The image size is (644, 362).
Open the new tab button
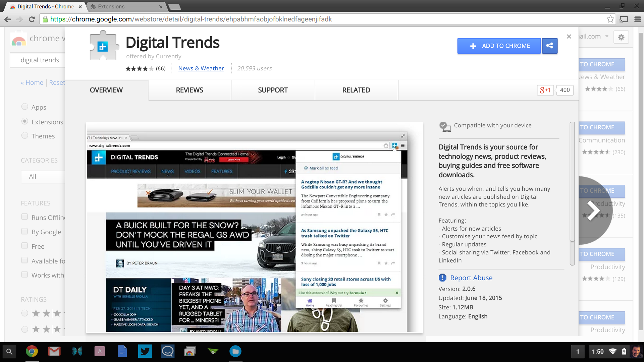pos(174,7)
